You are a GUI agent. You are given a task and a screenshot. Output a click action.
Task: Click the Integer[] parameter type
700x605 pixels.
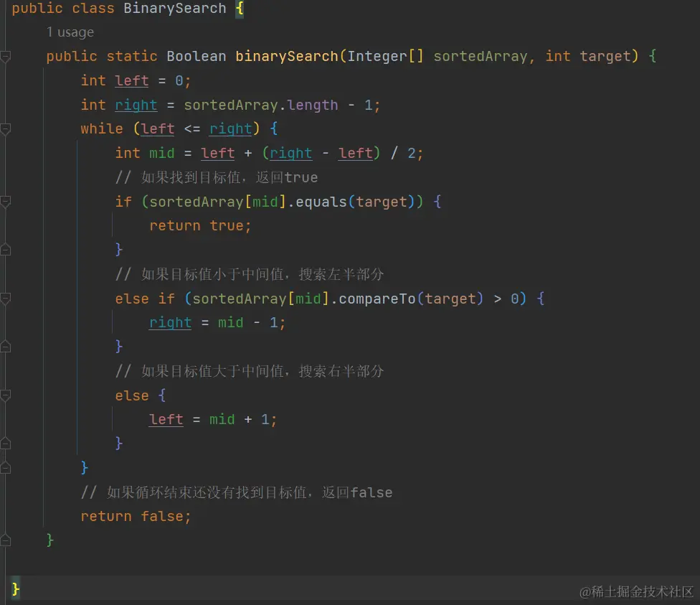pos(385,56)
